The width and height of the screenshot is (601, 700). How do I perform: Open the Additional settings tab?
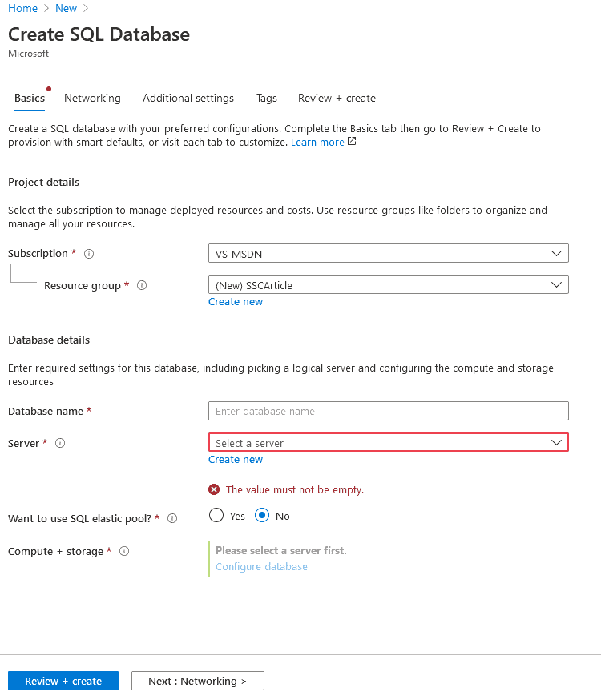(x=188, y=99)
